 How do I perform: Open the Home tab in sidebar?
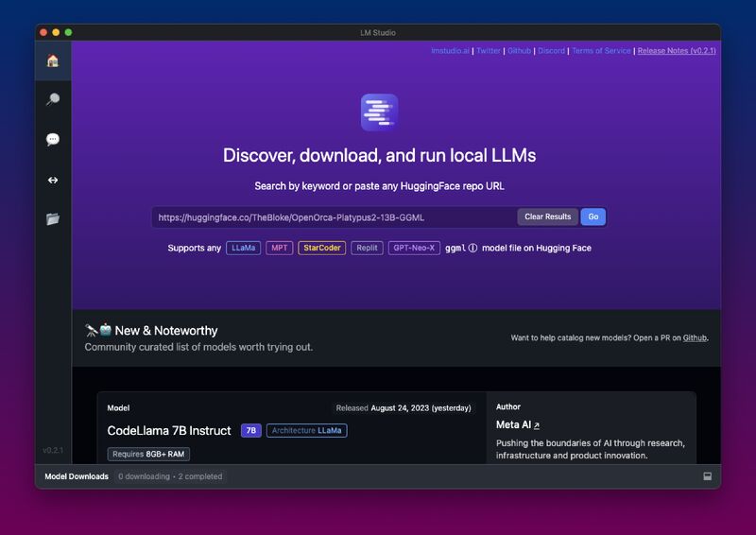pyautogui.click(x=53, y=60)
